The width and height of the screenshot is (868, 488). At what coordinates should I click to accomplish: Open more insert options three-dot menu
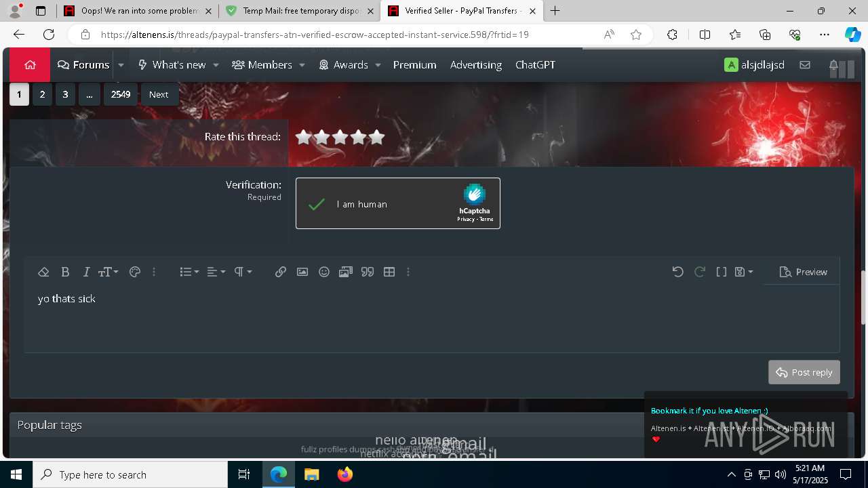point(408,272)
